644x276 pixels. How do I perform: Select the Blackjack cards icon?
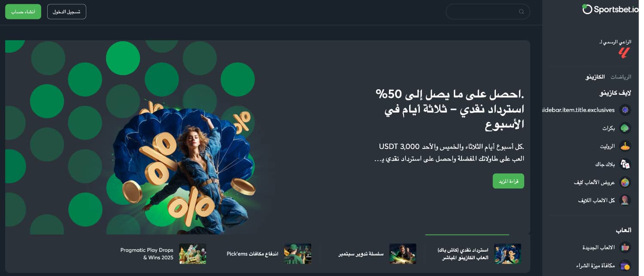[625, 164]
